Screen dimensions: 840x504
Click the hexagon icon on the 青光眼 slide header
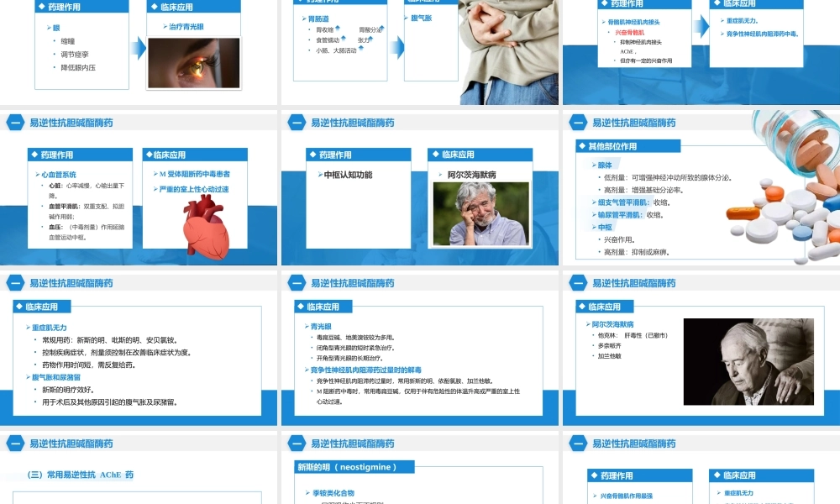coord(297,283)
